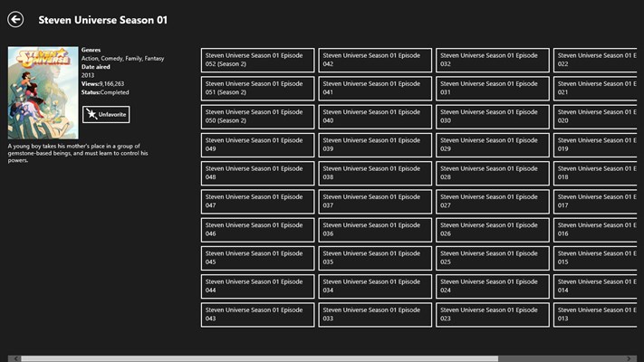Image resolution: width=644 pixels, height=362 pixels.
Task: Open Episode 050 (Season 2)
Action: point(258,117)
